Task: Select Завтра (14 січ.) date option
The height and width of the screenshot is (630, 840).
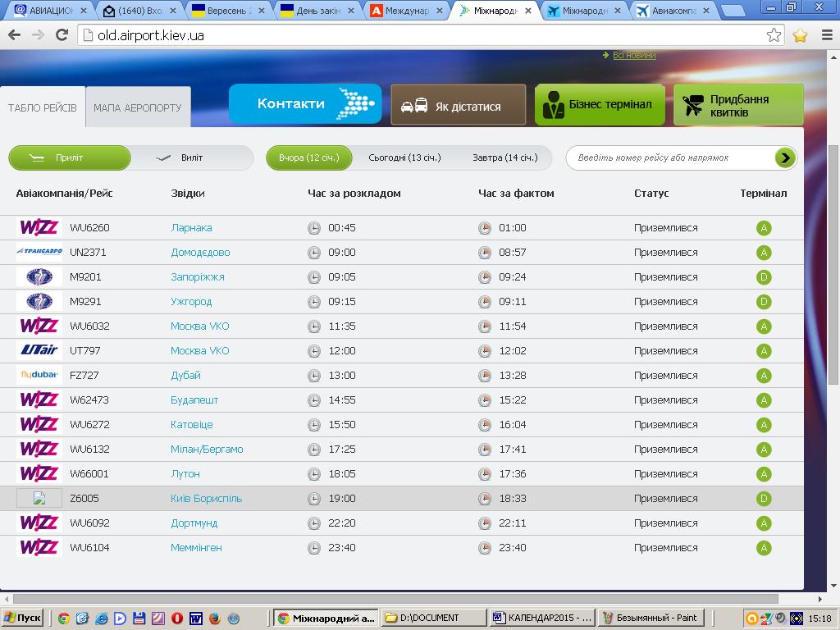Action: (504, 157)
